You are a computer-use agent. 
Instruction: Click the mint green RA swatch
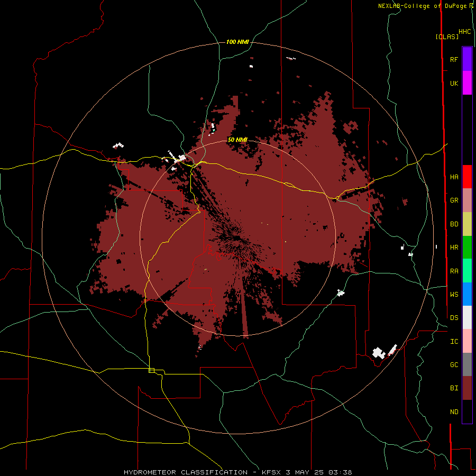[x=467, y=271]
